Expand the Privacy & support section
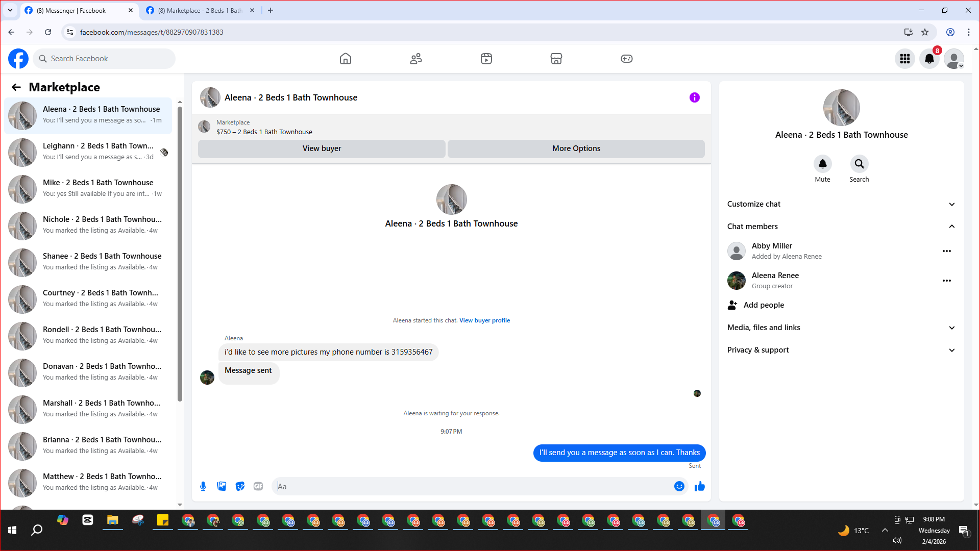Image resolution: width=980 pixels, height=551 pixels. 951,350
